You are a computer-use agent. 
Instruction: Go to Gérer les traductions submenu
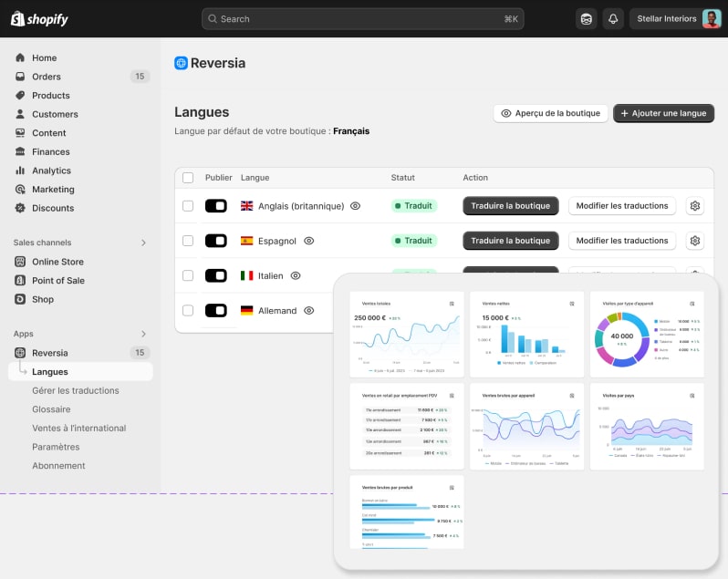[x=76, y=390]
